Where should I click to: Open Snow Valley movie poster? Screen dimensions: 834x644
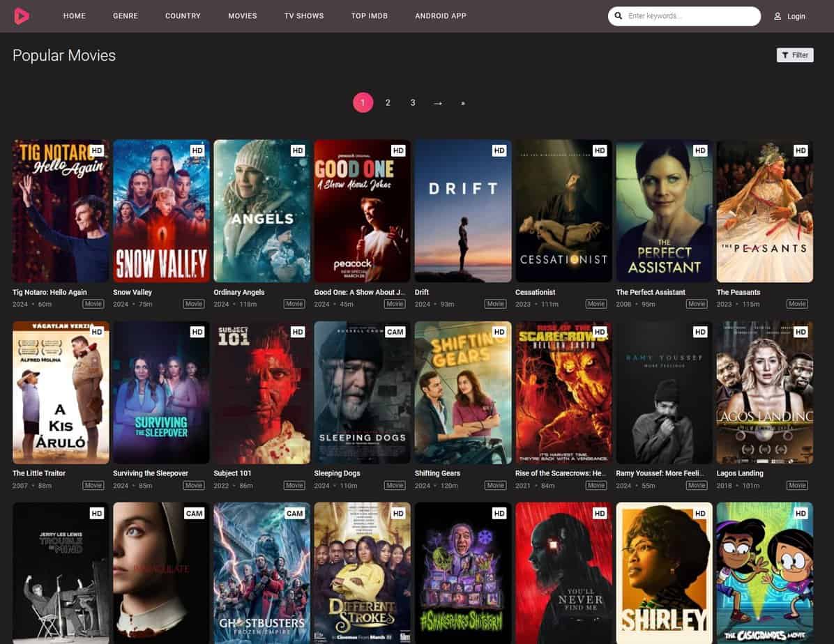[161, 211]
